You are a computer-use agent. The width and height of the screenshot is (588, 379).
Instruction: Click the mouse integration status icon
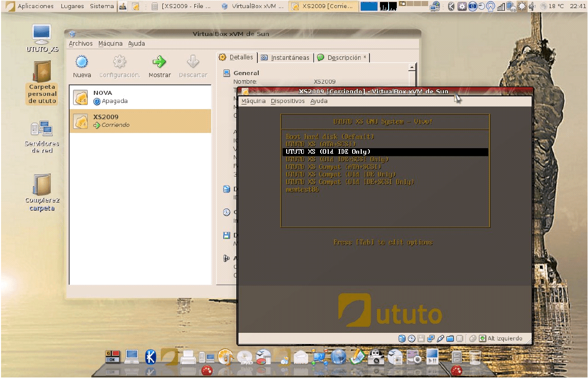[x=473, y=338]
